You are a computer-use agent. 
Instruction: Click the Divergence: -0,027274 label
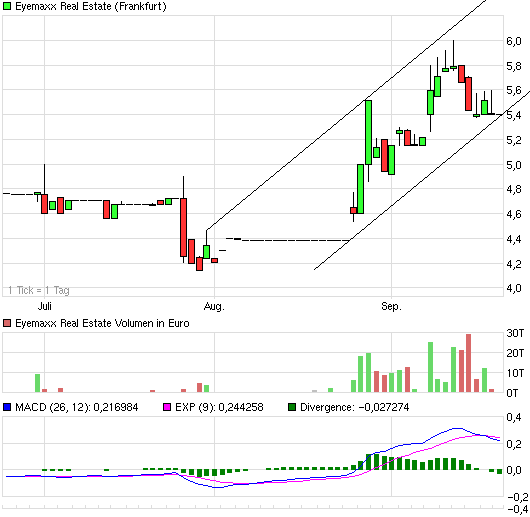point(355,407)
